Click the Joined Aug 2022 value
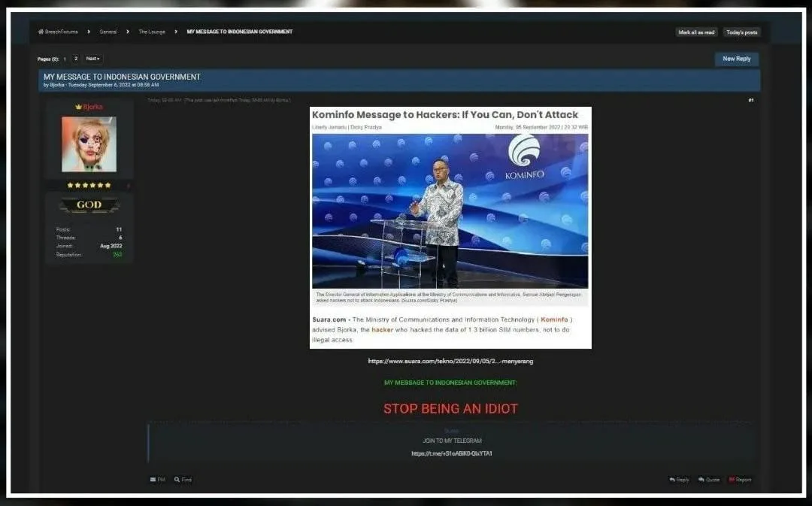812x506 pixels. tap(111, 246)
